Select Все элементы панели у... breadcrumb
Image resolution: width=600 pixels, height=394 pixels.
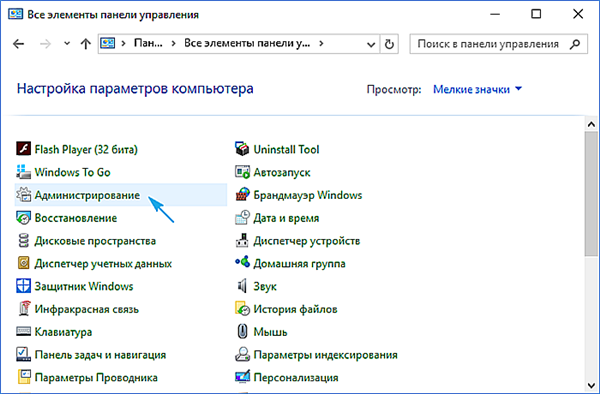(247, 43)
